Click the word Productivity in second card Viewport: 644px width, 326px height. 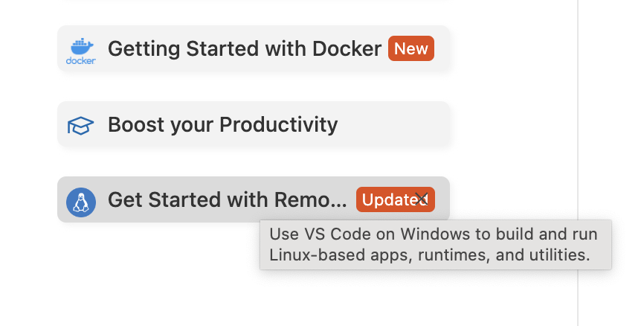coord(278,124)
